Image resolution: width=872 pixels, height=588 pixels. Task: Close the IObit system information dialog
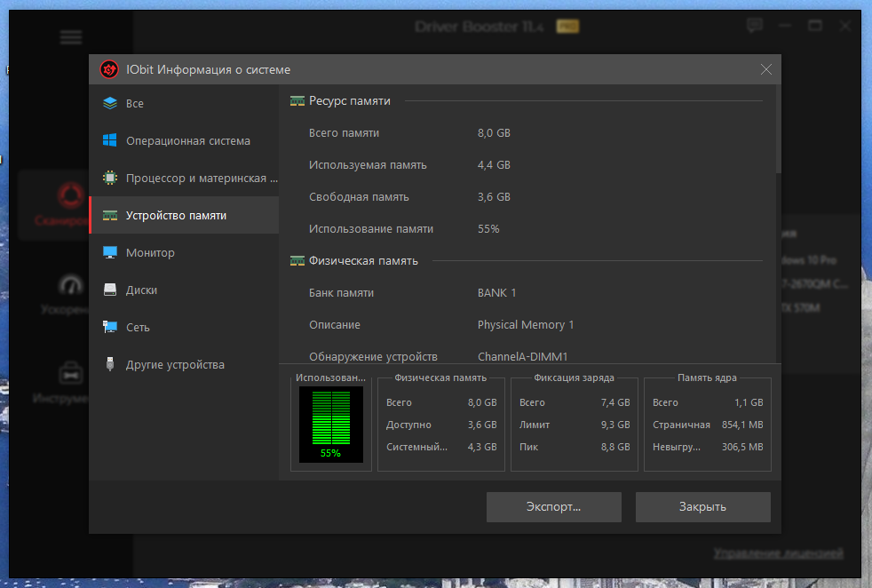pos(765,69)
